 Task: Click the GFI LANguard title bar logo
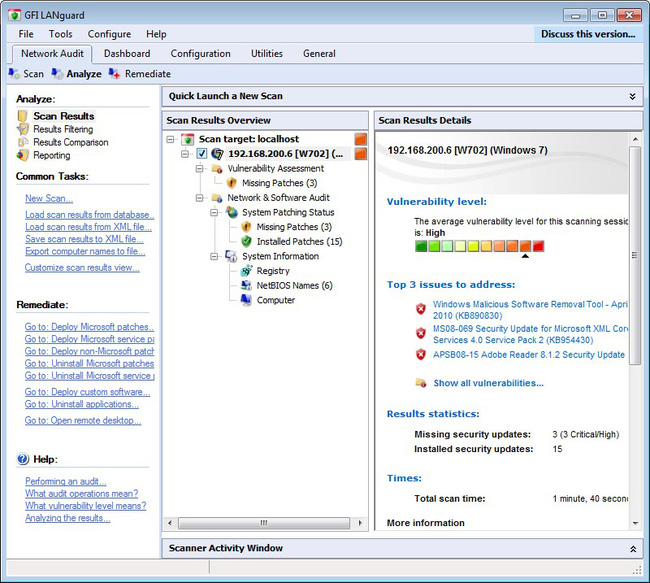pyautogui.click(x=15, y=16)
